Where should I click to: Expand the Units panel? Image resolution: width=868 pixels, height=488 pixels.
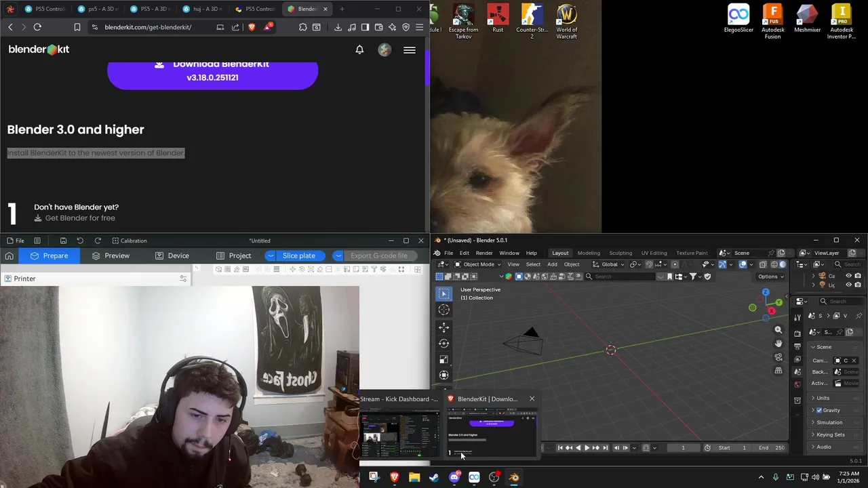[x=823, y=398]
